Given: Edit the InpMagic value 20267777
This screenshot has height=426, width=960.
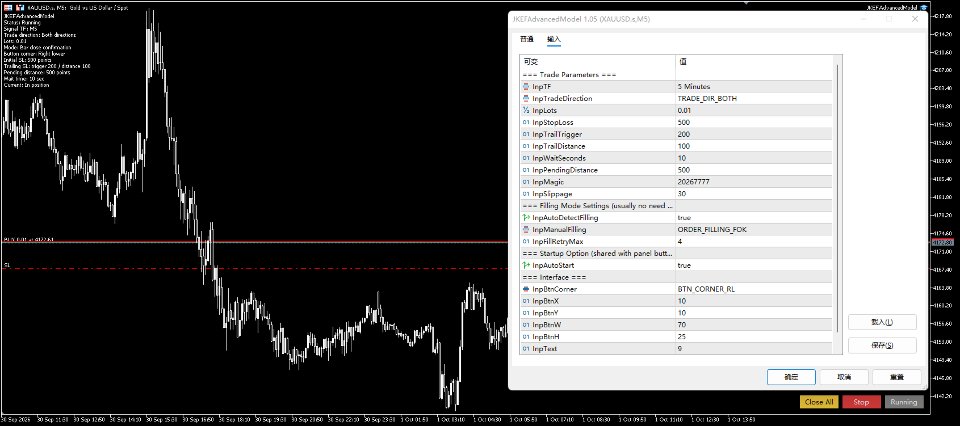Looking at the screenshot, I should (754, 182).
